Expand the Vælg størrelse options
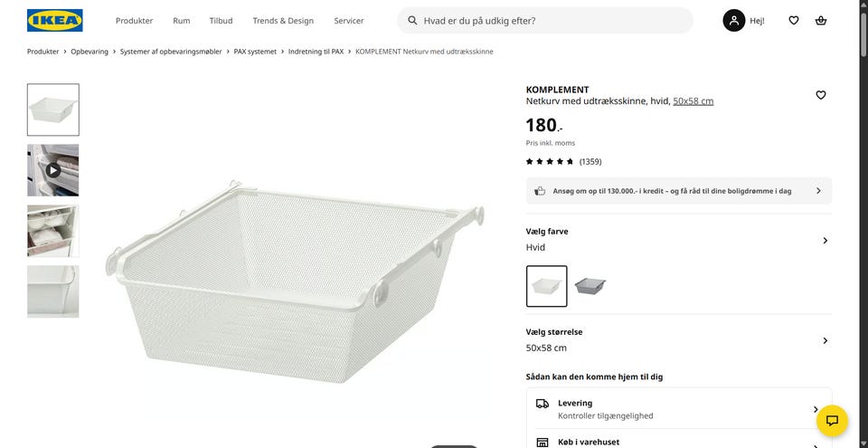 pos(824,340)
